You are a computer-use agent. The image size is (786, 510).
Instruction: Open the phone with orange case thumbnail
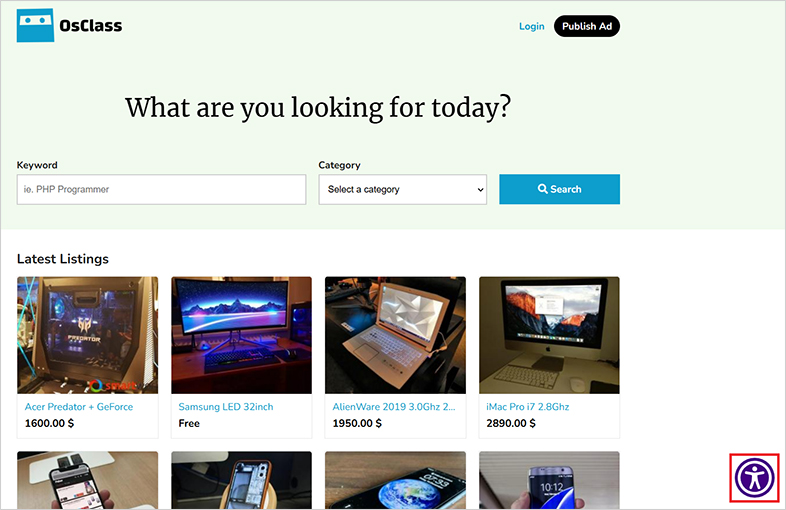coord(242,480)
